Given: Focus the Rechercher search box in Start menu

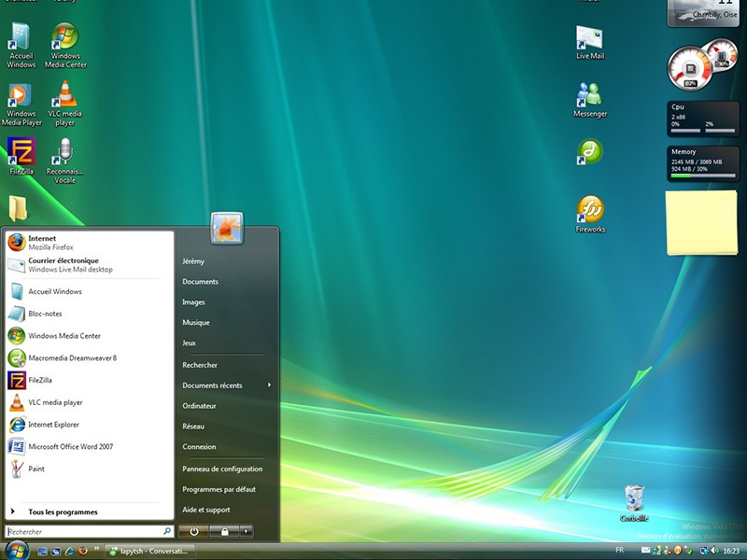Looking at the screenshot, I should pyautogui.click(x=89, y=531).
